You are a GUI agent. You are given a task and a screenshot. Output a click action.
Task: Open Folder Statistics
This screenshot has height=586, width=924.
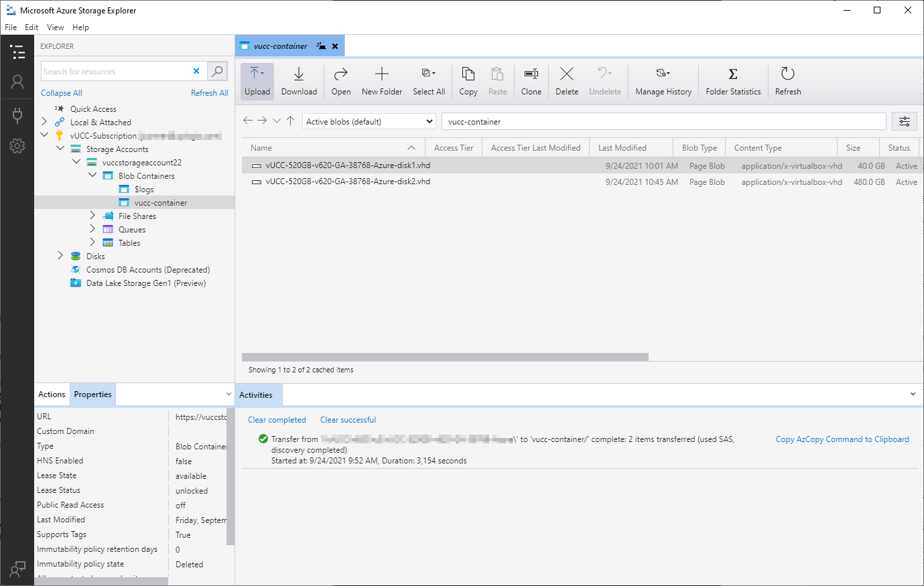click(733, 81)
